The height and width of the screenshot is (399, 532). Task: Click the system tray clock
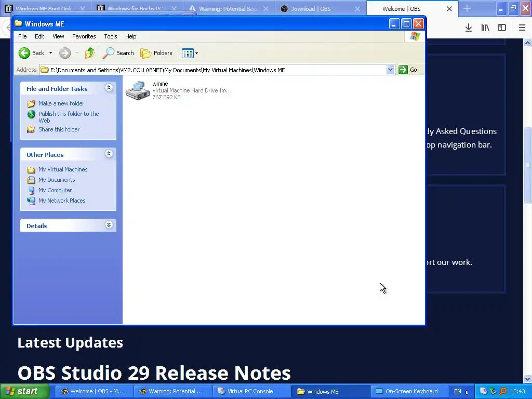click(518, 391)
